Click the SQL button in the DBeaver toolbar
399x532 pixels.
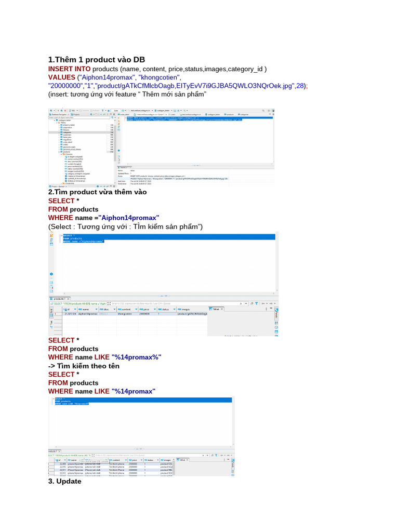pyautogui.click(x=72, y=111)
